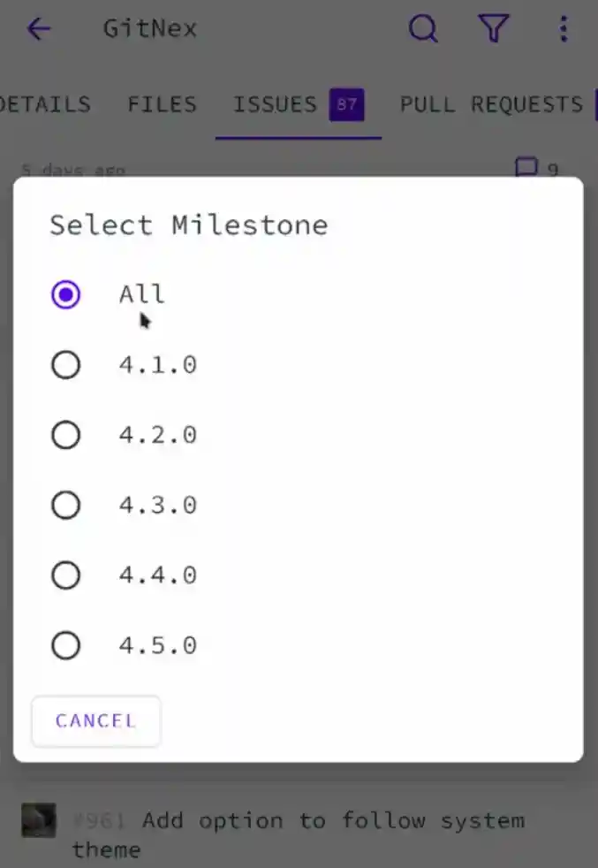Select milestone 4.2.0 radio button
This screenshot has height=868, width=598.
click(x=65, y=435)
